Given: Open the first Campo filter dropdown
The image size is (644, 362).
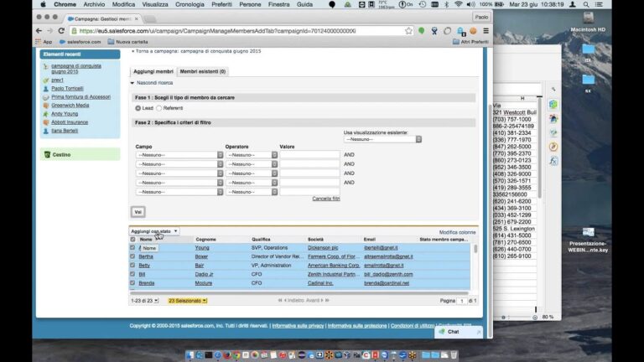Looking at the screenshot, I should point(179,155).
